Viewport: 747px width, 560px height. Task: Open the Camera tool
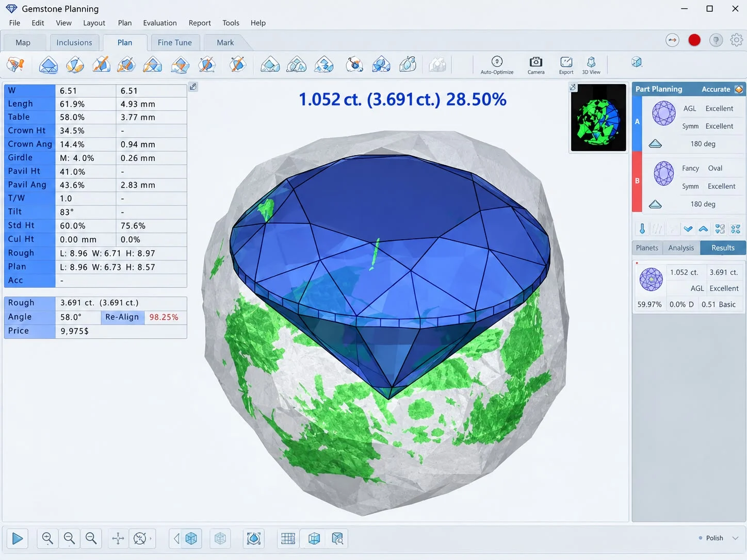point(536,65)
